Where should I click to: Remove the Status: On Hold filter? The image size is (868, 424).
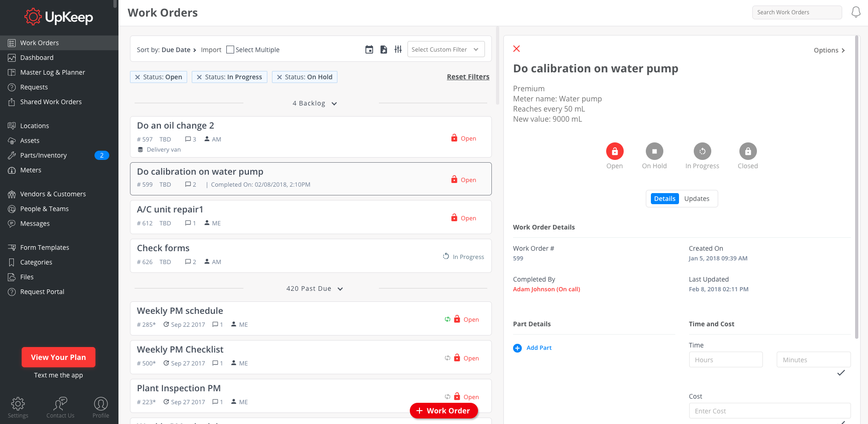pyautogui.click(x=279, y=77)
